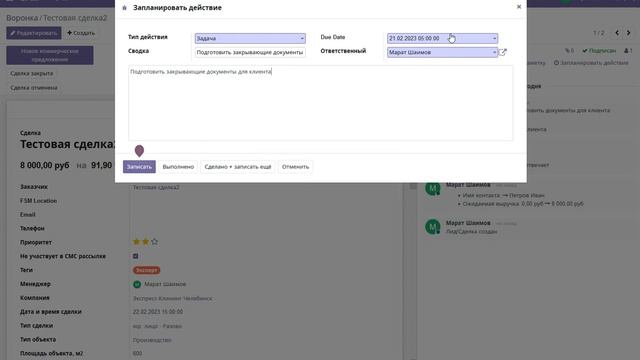Click the Площадь объекта value 600
Screen dimensions: 640x360
(x=138, y=353)
